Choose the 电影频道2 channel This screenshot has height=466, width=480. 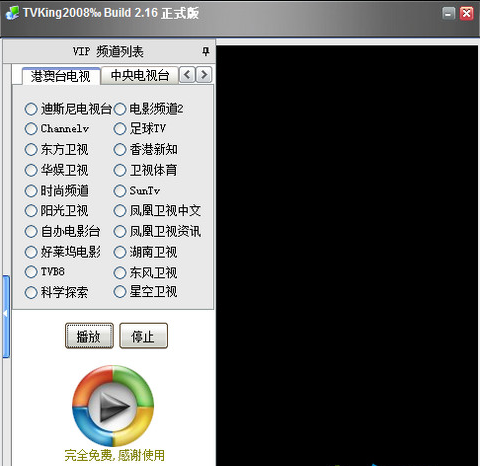[x=120, y=109]
